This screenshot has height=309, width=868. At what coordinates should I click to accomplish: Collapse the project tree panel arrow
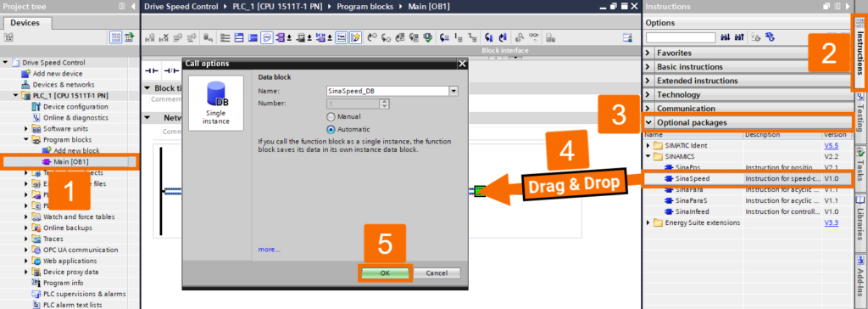(132, 7)
